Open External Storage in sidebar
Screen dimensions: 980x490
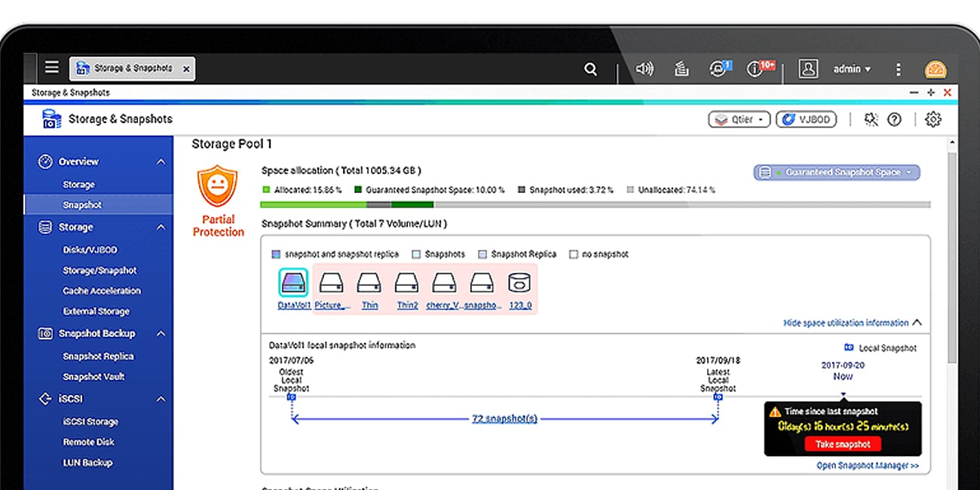point(96,311)
